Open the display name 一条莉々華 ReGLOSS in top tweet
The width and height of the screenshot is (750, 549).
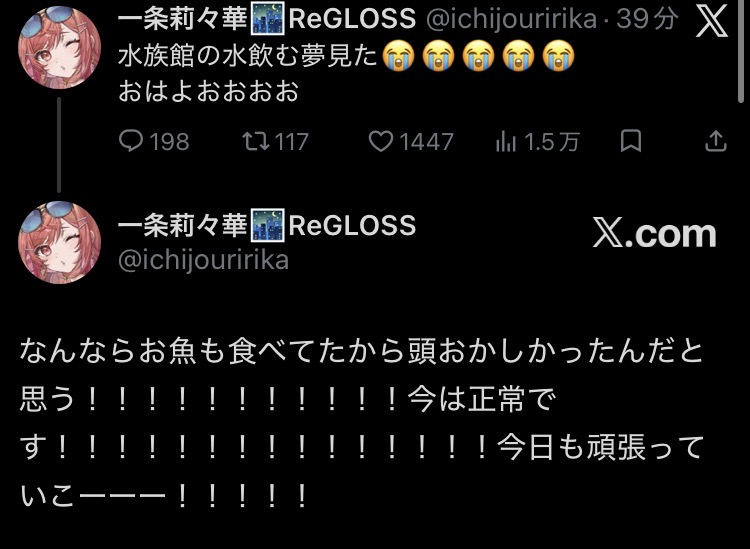tap(266, 20)
